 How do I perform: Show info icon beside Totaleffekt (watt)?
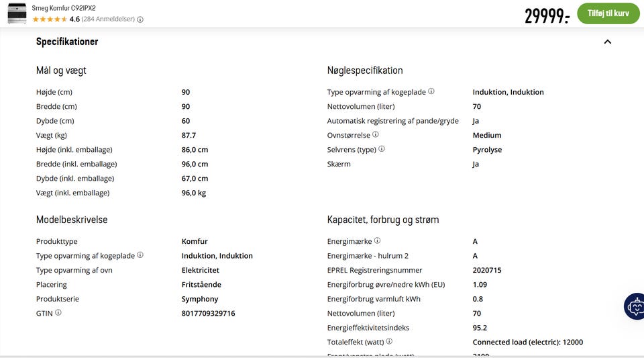click(389, 341)
